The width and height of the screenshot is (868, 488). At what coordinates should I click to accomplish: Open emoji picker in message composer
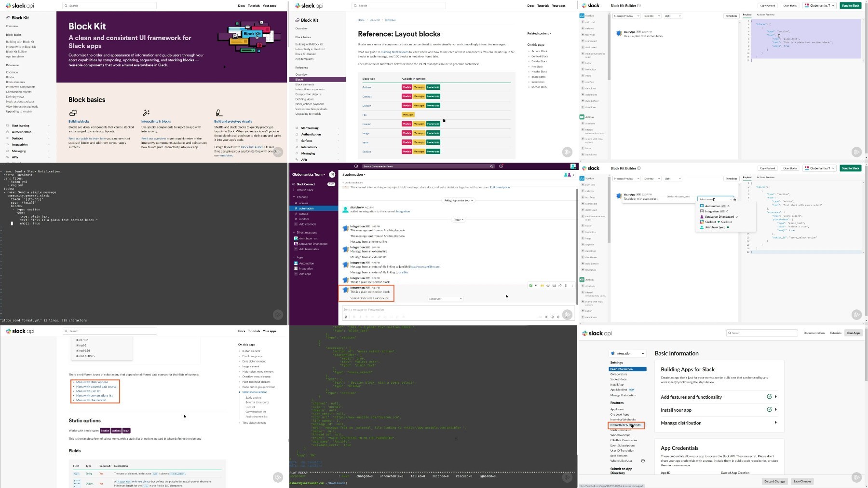[552, 317]
